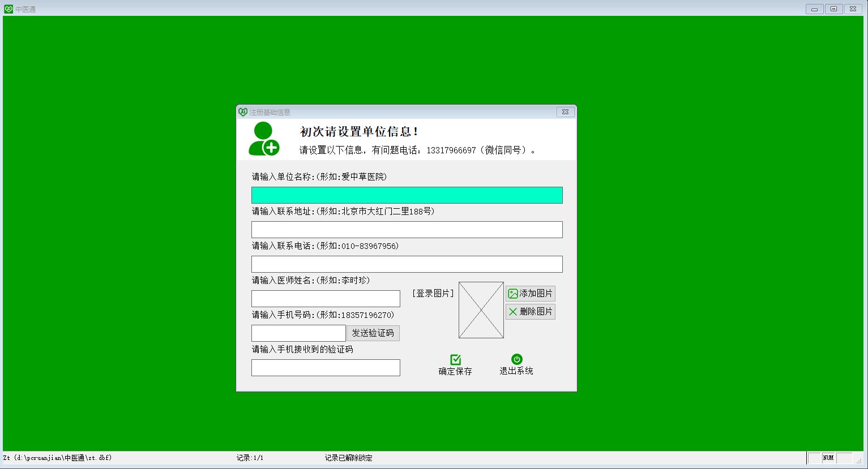
Task: Click the received verification code field
Action: pos(326,368)
